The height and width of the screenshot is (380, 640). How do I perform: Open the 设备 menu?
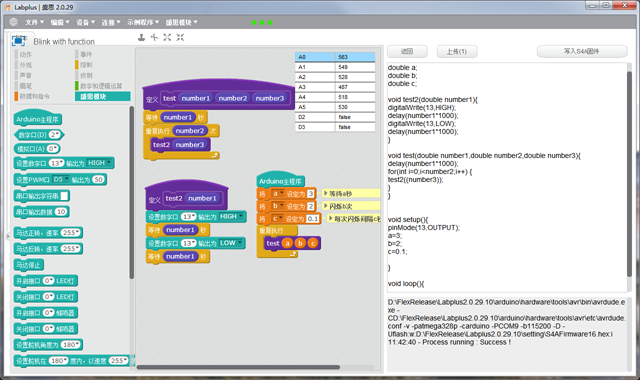85,22
